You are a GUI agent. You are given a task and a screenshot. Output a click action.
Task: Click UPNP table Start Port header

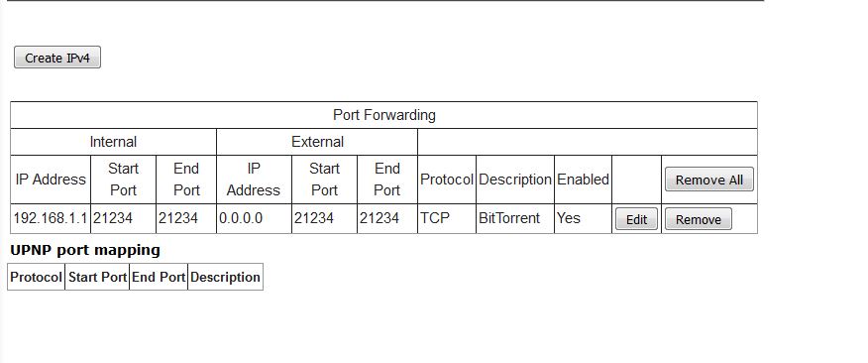point(97,277)
